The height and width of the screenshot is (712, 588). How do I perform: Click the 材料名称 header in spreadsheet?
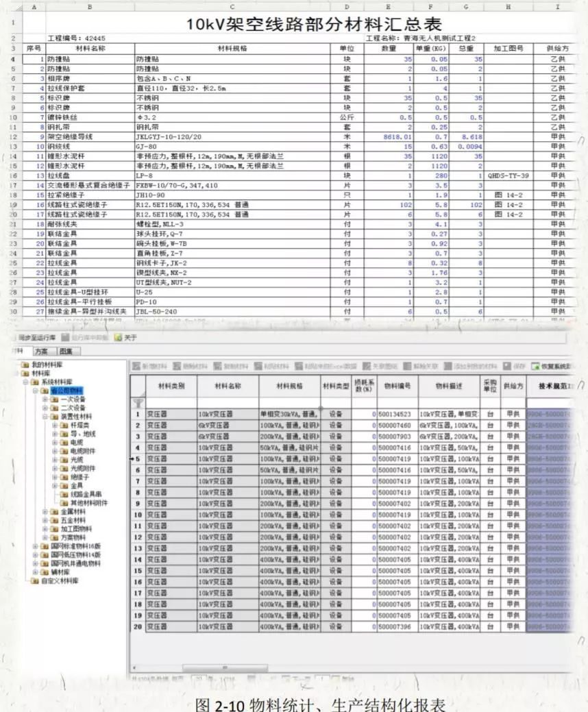point(90,49)
